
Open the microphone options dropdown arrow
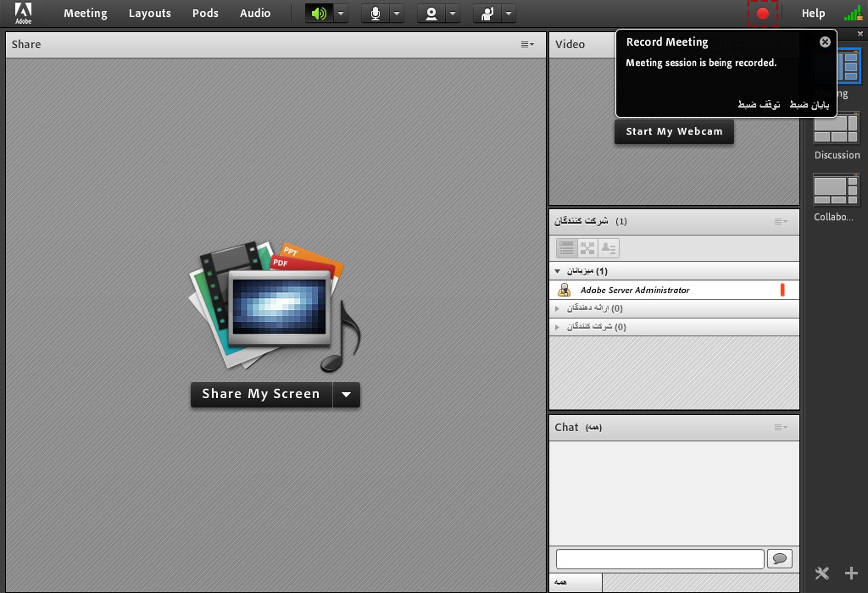pyautogui.click(x=397, y=14)
